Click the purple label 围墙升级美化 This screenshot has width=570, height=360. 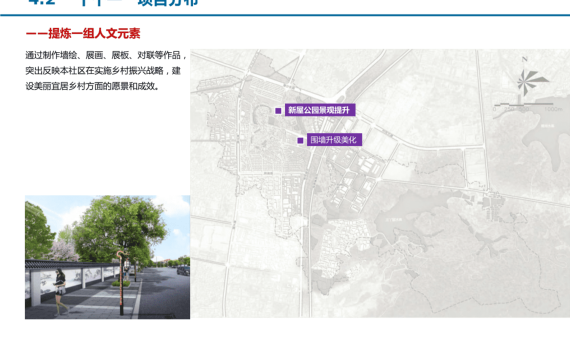334,140
